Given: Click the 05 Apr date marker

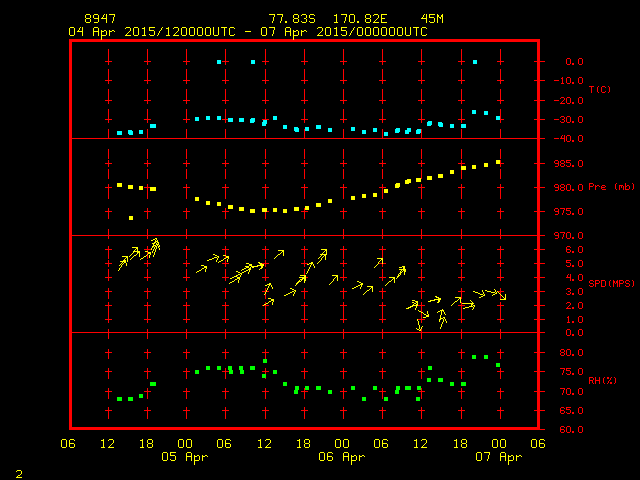Looking at the screenshot, I should (184, 457).
